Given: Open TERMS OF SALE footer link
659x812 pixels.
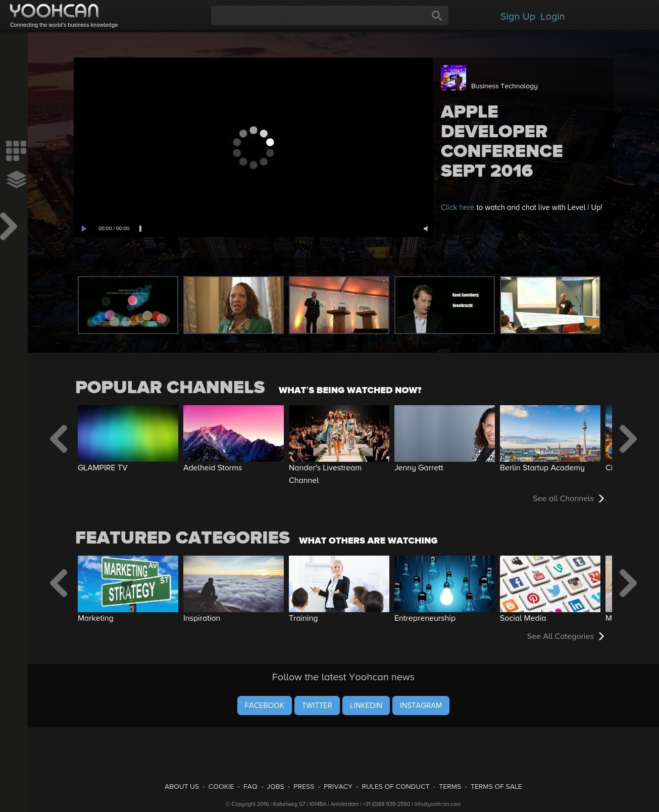Looking at the screenshot, I should click(496, 787).
